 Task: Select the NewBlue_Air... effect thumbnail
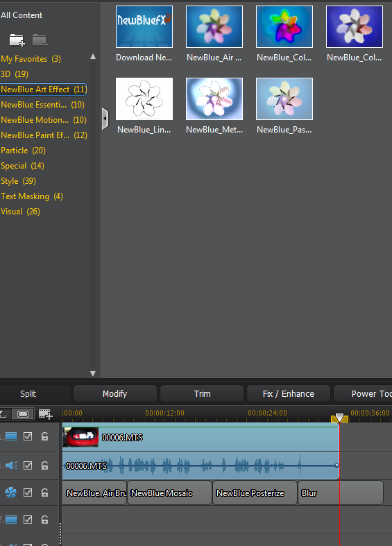click(214, 27)
